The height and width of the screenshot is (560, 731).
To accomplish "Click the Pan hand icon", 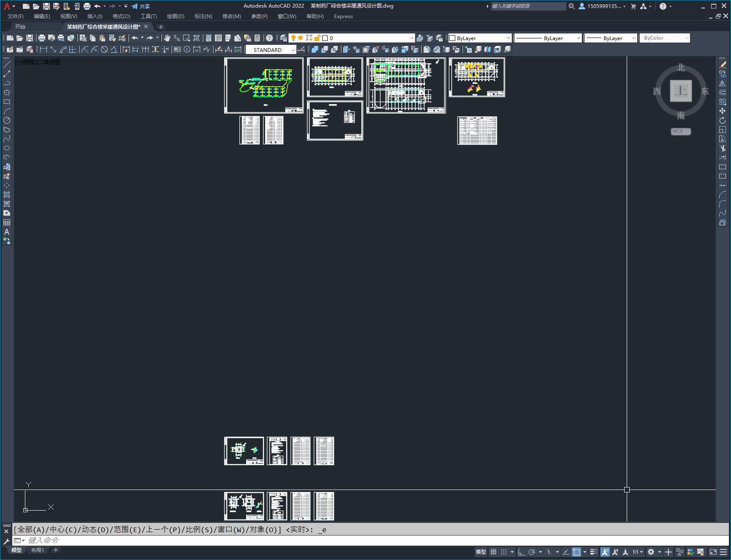I will point(167,38).
